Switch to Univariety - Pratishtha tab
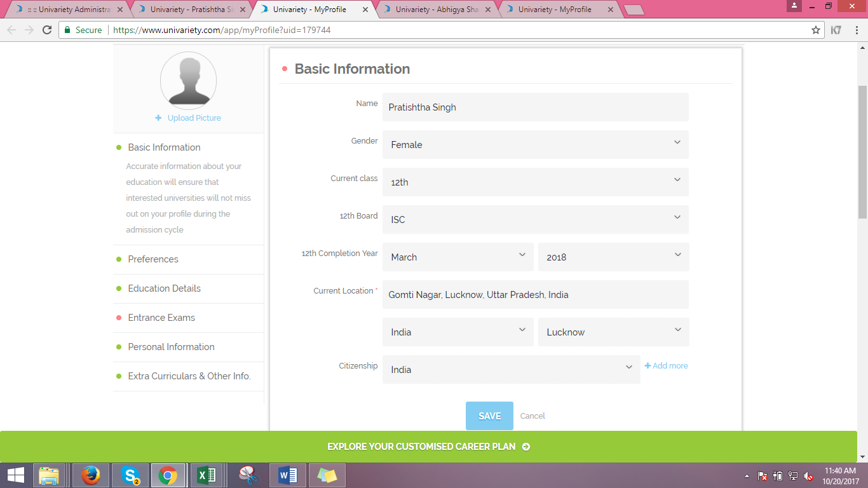The image size is (868, 488). pos(191,10)
